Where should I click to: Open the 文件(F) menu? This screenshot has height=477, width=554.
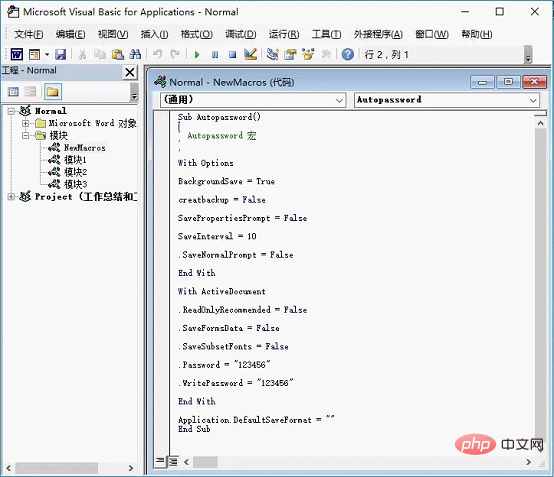pos(29,34)
